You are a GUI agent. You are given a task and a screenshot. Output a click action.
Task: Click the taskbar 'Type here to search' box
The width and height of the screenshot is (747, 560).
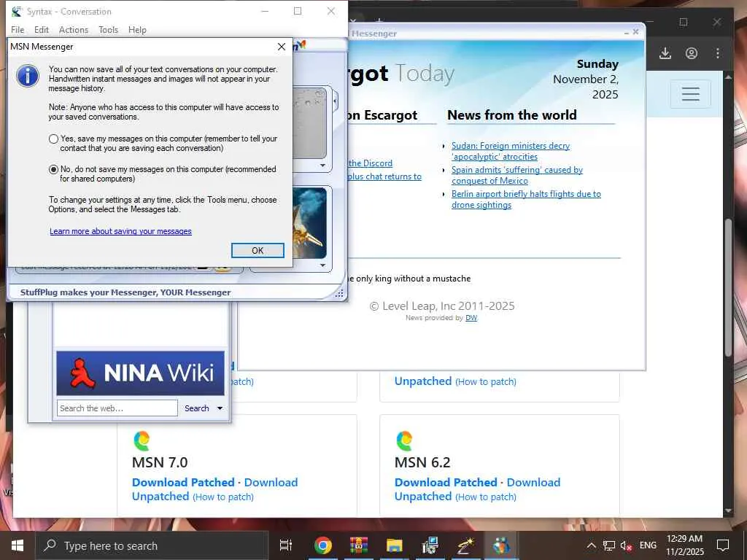[152, 545]
